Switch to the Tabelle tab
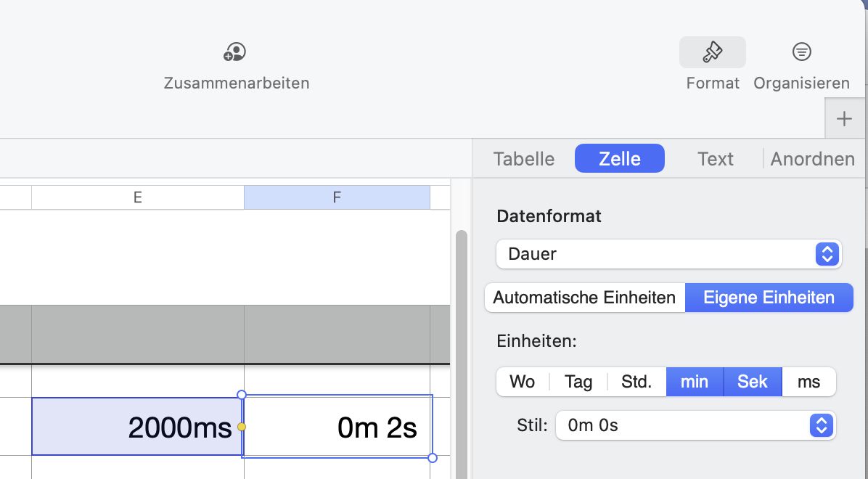Image resolution: width=868 pixels, height=479 pixels. click(x=524, y=159)
